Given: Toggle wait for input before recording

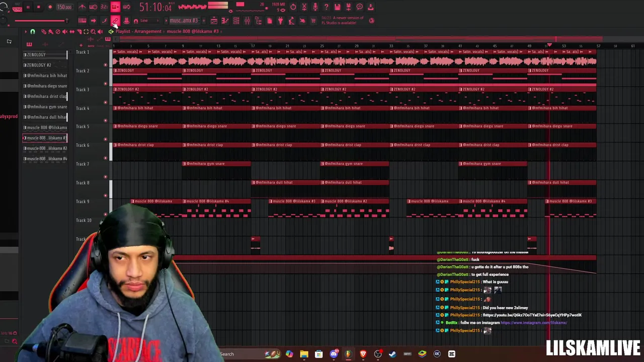Looking at the screenshot, I should click(93, 7).
